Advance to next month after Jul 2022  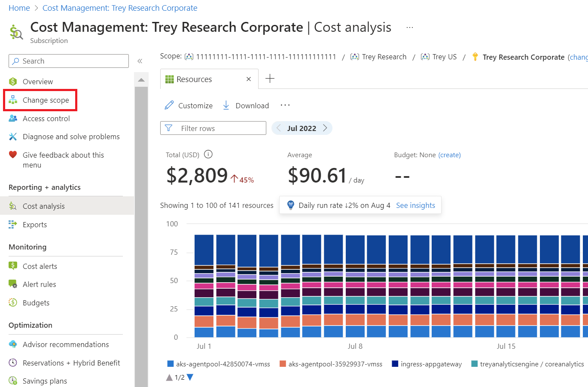click(x=325, y=128)
